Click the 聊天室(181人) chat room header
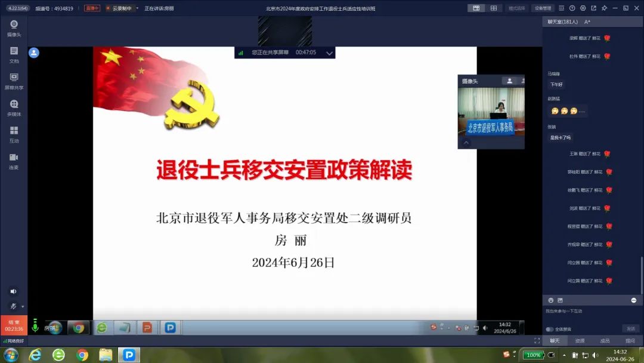 coord(562,21)
